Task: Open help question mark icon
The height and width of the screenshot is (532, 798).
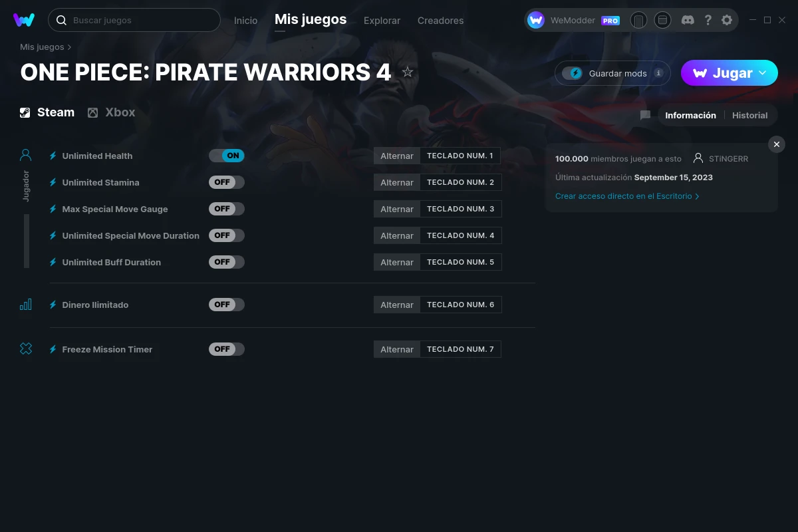Action: [x=708, y=20]
